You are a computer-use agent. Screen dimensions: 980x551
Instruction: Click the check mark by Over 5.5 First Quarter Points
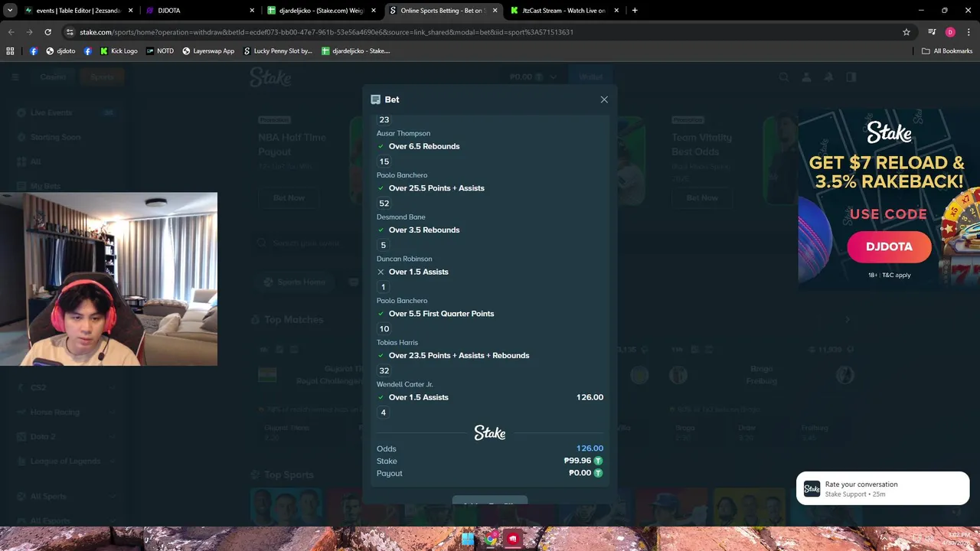point(381,314)
